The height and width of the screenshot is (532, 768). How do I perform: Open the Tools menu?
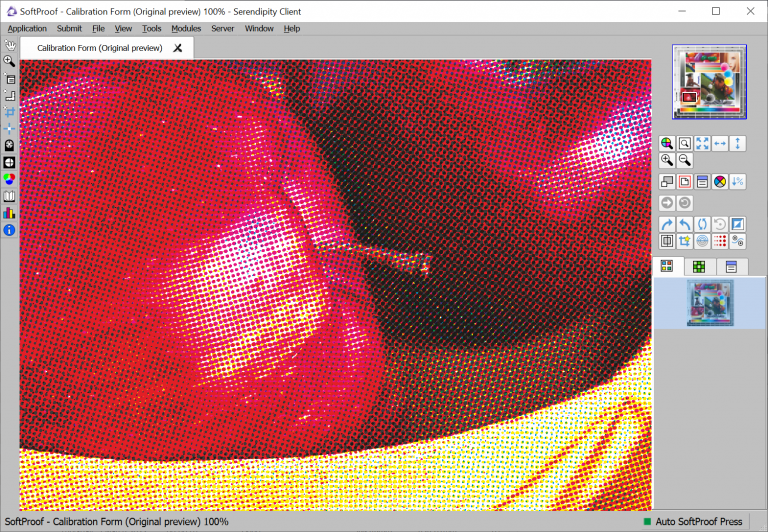click(x=151, y=28)
